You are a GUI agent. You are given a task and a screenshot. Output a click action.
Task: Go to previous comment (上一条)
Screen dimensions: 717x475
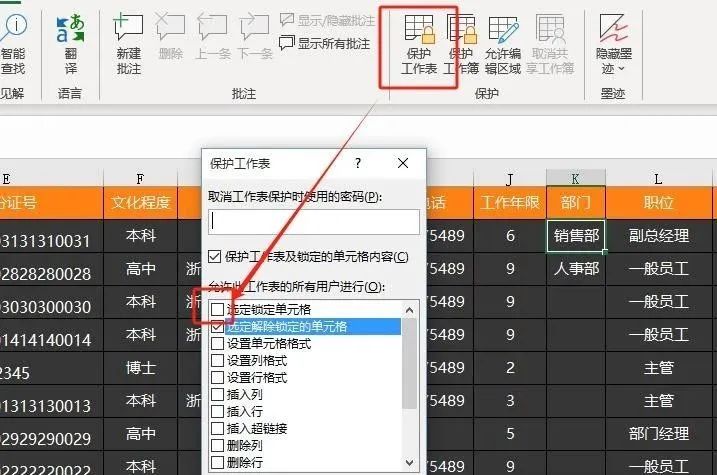click(x=213, y=37)
